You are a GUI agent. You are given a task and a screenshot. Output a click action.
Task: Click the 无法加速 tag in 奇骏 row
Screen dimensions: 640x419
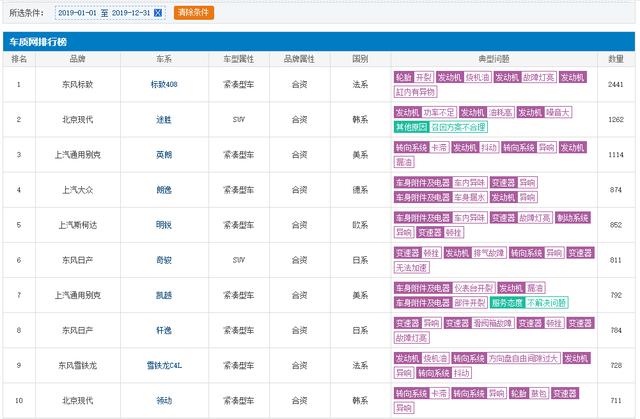[x=412, y=267]
